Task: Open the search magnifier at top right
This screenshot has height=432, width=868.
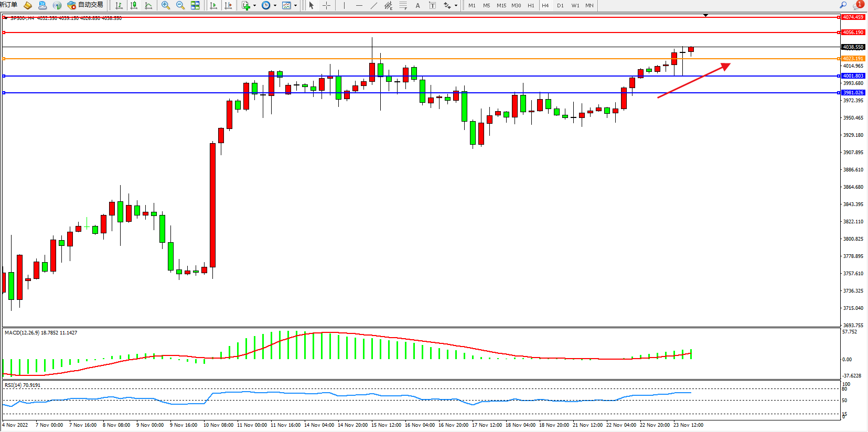Action: [x=843, y=5]
